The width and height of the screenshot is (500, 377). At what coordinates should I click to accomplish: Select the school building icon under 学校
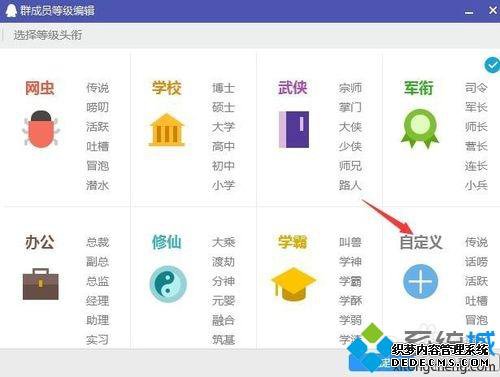167,130
